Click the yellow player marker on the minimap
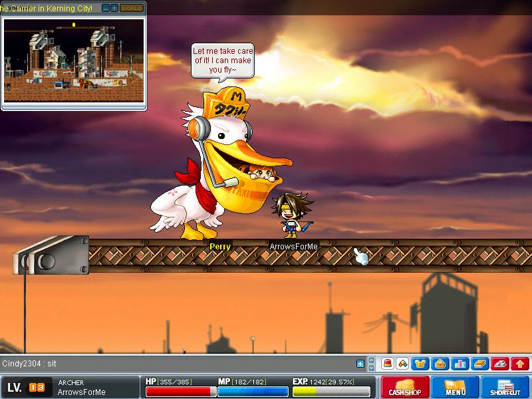Image resolution: width=532 pixels, height=399 pixels. (74, 25)
